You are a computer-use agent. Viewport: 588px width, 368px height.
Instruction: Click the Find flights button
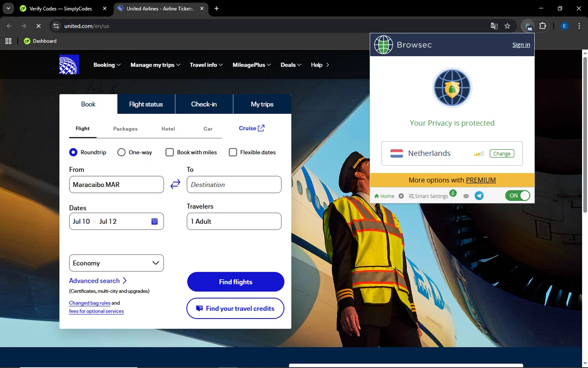point(236,282)
